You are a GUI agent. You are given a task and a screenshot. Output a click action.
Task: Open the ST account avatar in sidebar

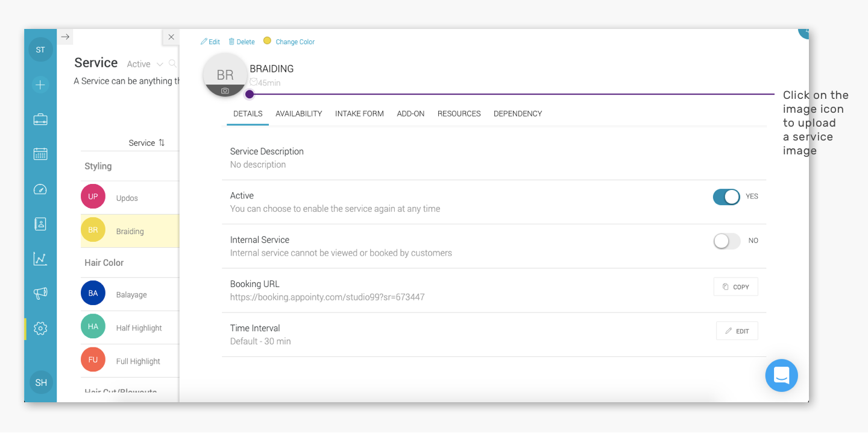point(40,49)
